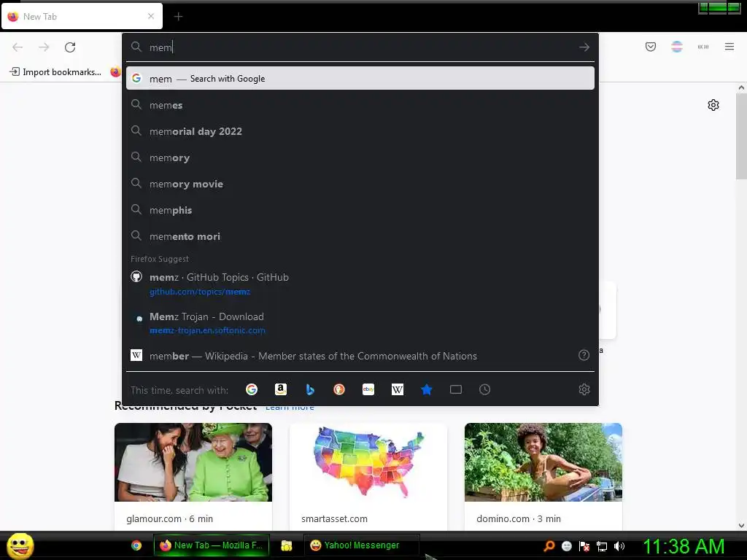Click Learn more link near Pocket

click(x=290, y=408)
